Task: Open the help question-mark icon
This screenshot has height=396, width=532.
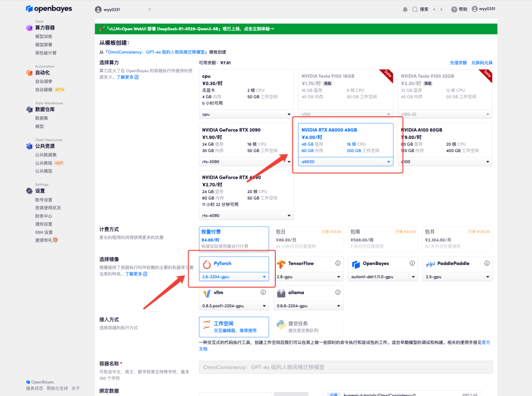Action: pyautogui.click(x=454, y=9)
